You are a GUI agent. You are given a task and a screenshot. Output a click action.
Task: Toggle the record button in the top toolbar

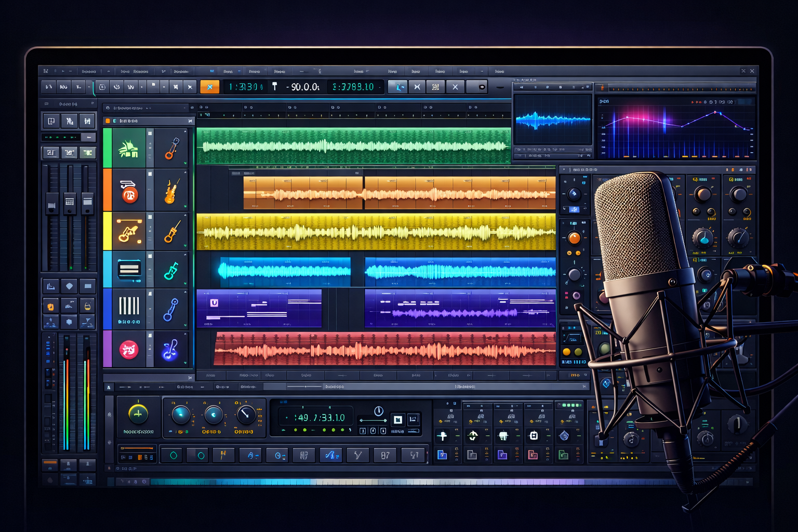[x=482, y=87]
